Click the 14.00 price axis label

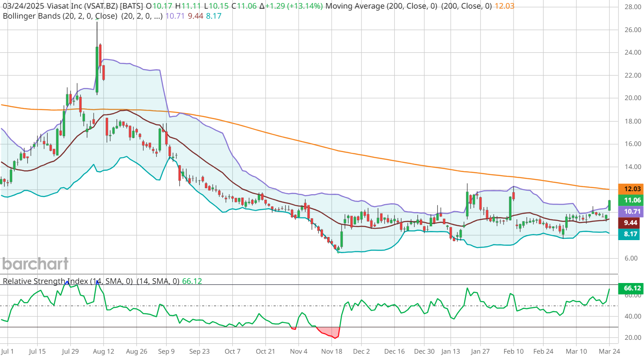(633, 167)
